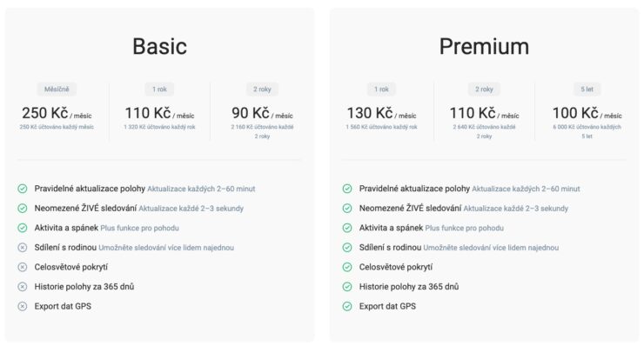Screen dimensions: 644x346
Task: Click the Basic plan heading
Action: pos(159,46)
